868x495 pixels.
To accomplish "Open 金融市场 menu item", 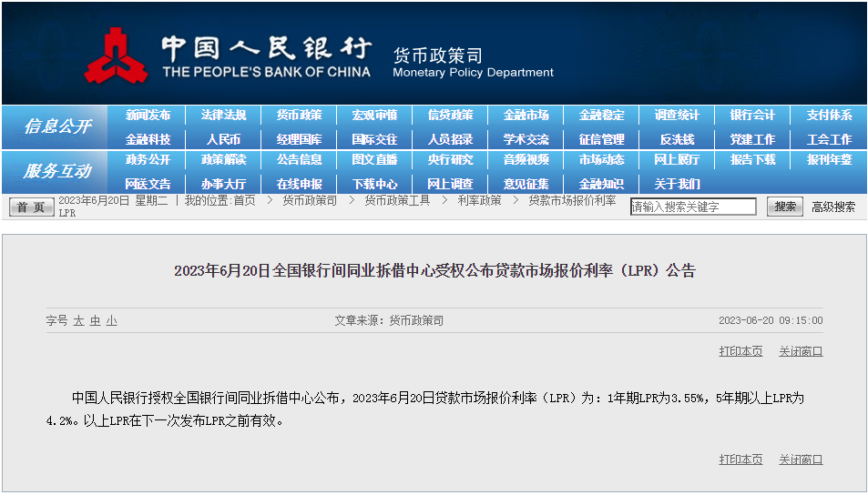I will point(526,115).
